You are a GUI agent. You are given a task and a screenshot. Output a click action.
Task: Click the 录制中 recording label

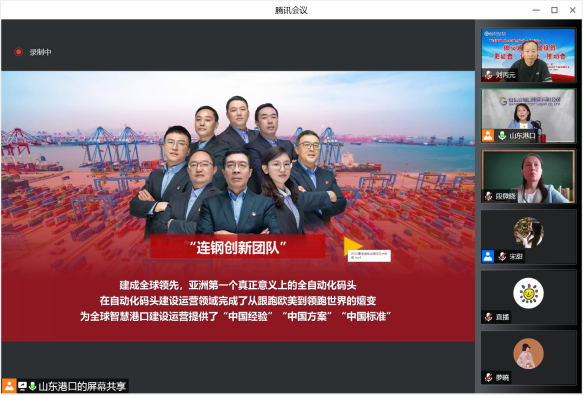pyautogui.click(x=41, y=52)
